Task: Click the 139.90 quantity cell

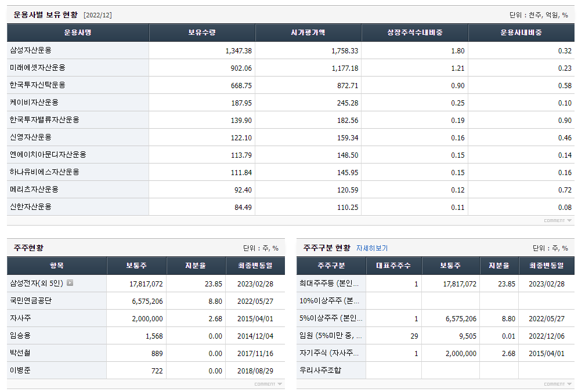Action: tap(241, 121)
